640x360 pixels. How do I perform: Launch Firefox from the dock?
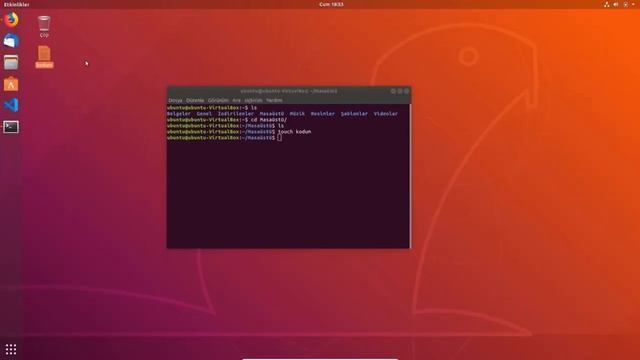11,20
